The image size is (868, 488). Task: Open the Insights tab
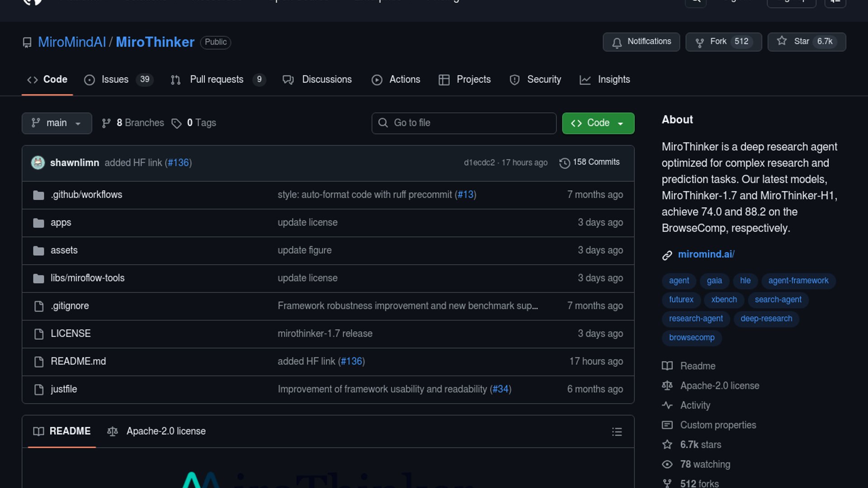tap(613, 80)
